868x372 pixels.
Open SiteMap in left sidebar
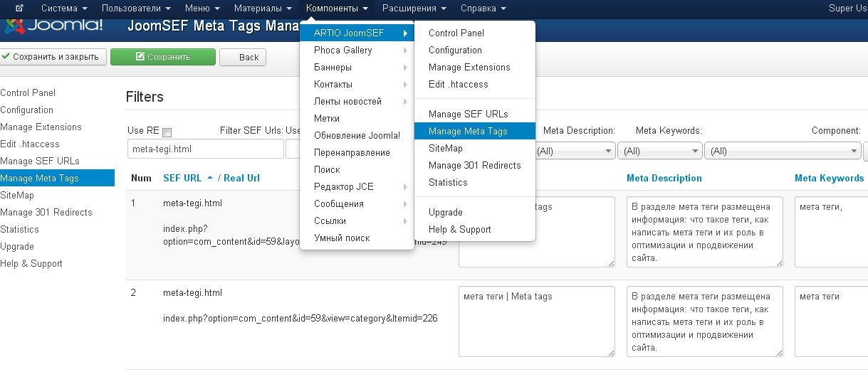(17, 196)
